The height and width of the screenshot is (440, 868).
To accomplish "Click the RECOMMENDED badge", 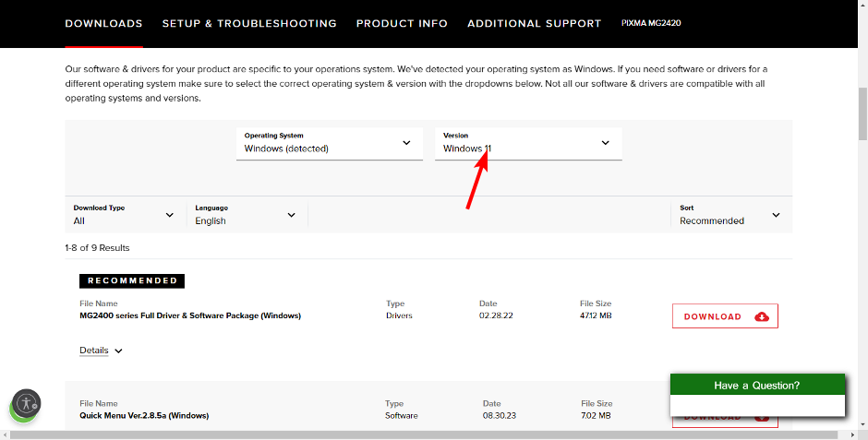I will (132, 280).
